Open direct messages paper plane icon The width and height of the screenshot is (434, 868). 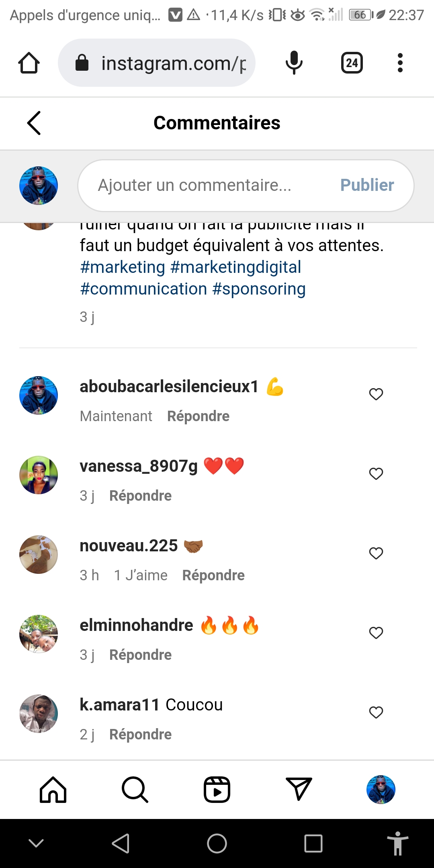(x=299, y=789)
